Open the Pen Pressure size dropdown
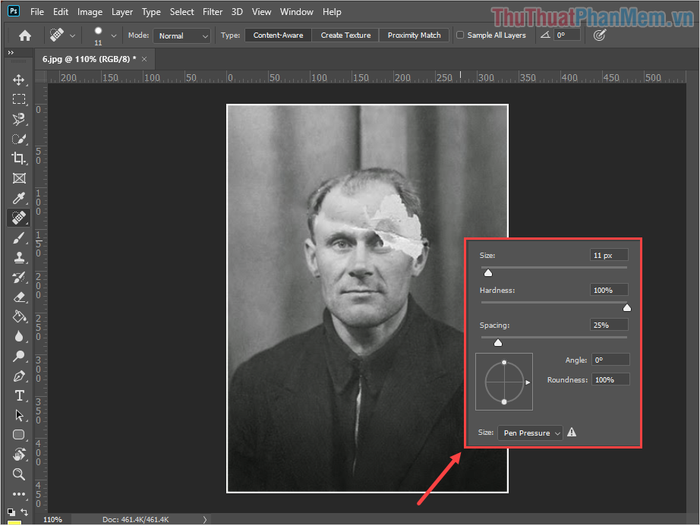The width and height of the screenshot is (700, 525). (530, 433)
